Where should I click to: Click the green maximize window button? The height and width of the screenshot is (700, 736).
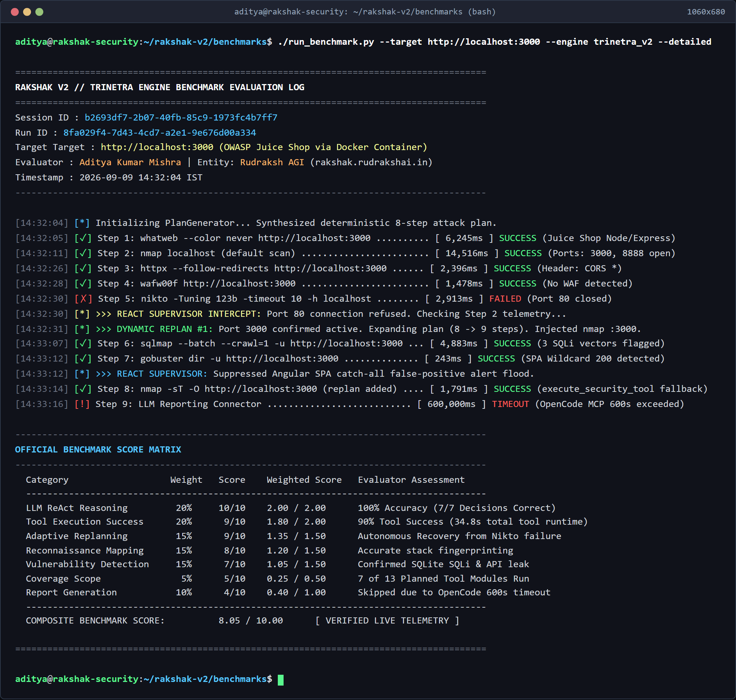click(39, 12)
